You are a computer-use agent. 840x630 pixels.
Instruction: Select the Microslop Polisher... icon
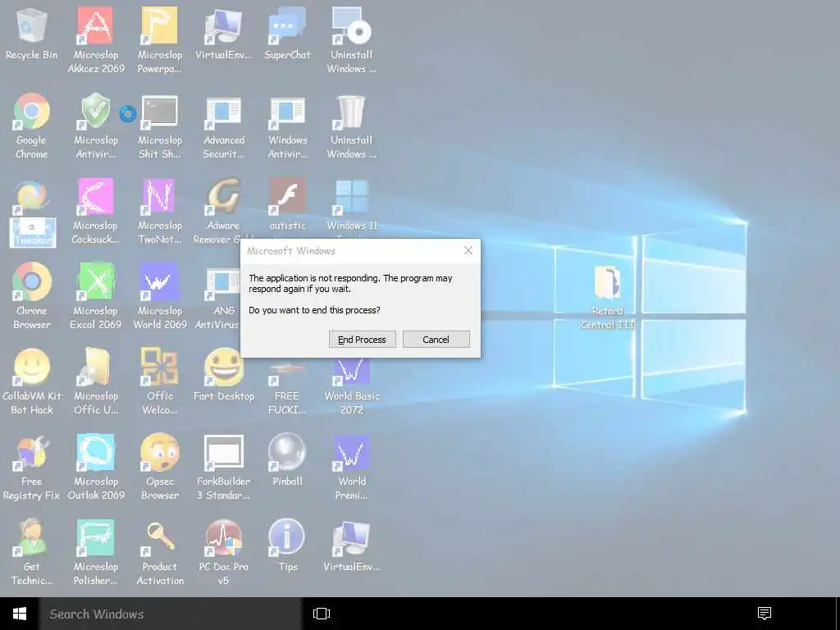tap(95, 537)
